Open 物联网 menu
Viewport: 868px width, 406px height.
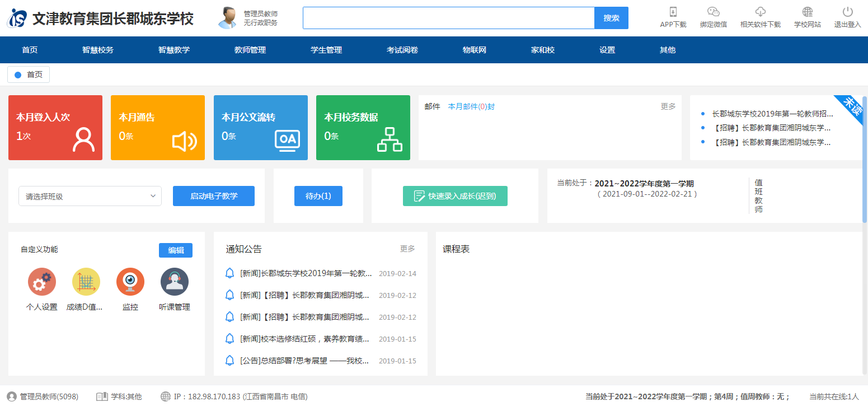click(x=475, y=50)
